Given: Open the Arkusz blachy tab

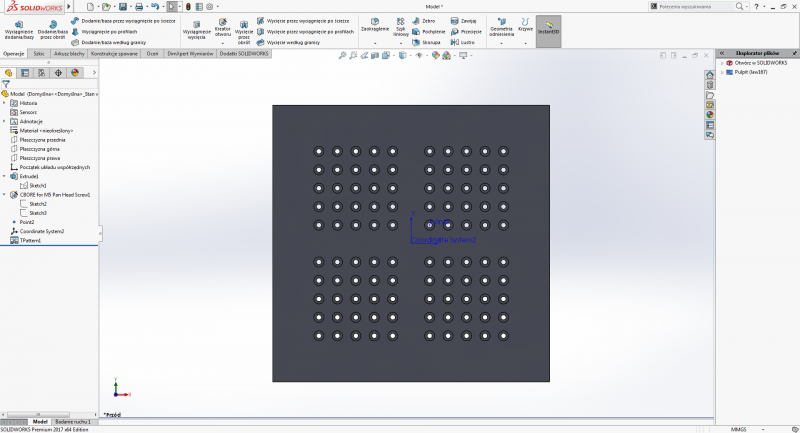Looking at the screenshot, I should 69,53.
